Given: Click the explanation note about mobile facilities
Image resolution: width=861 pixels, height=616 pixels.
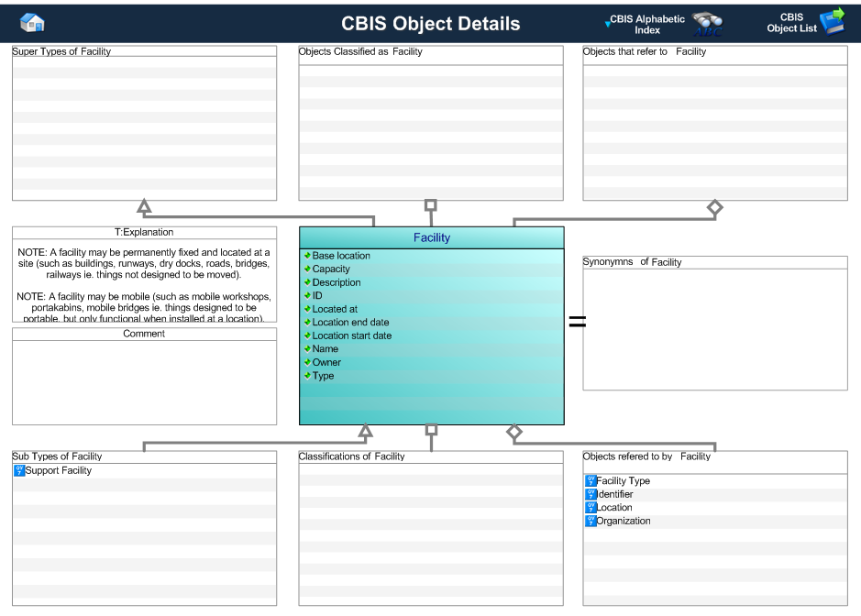Looking at the screenshot, I should tap(144, 307).
